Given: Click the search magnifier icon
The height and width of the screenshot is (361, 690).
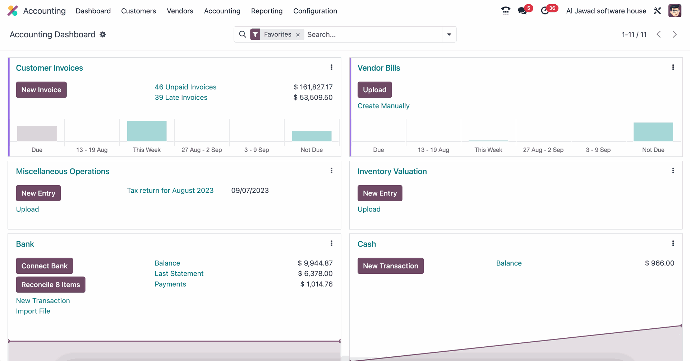Looking at the screenshot, I should pos(242,34).
